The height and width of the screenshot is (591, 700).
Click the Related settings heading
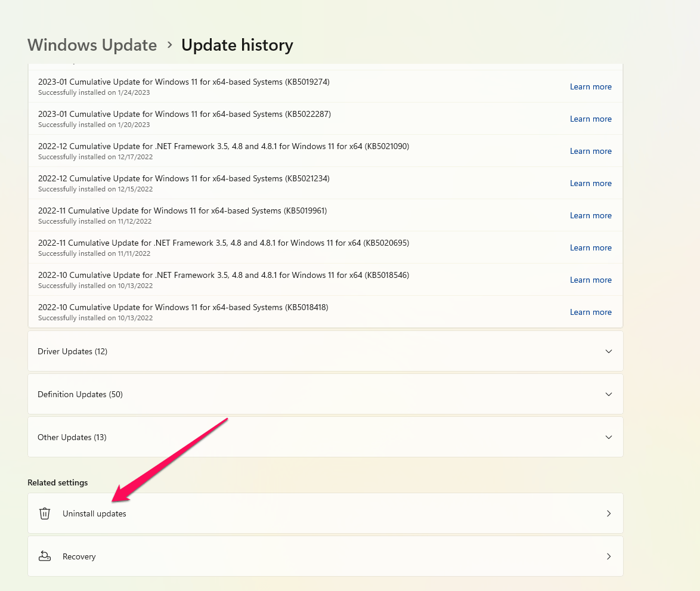click(x=58, y=482)
